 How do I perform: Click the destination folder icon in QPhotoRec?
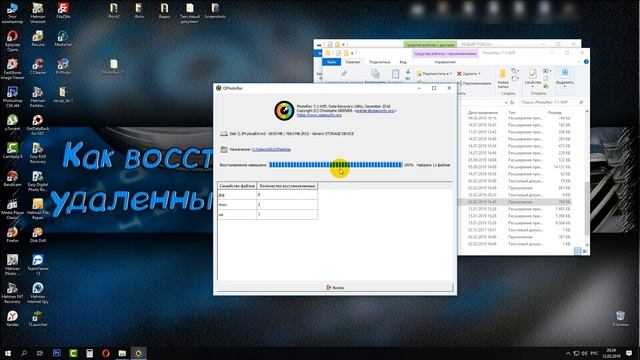click(224, 149)
